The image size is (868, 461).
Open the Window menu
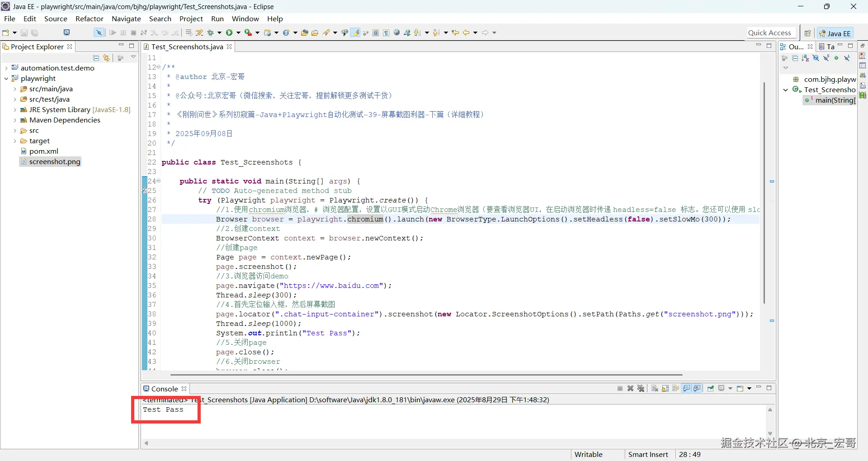tap(245, 19)
